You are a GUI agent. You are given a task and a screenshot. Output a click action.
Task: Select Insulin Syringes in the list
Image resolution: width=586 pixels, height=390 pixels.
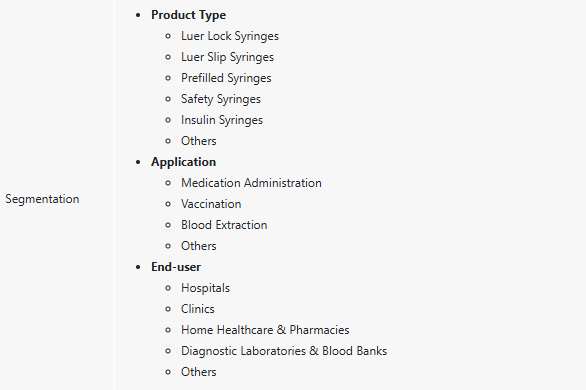coord(222,120)
